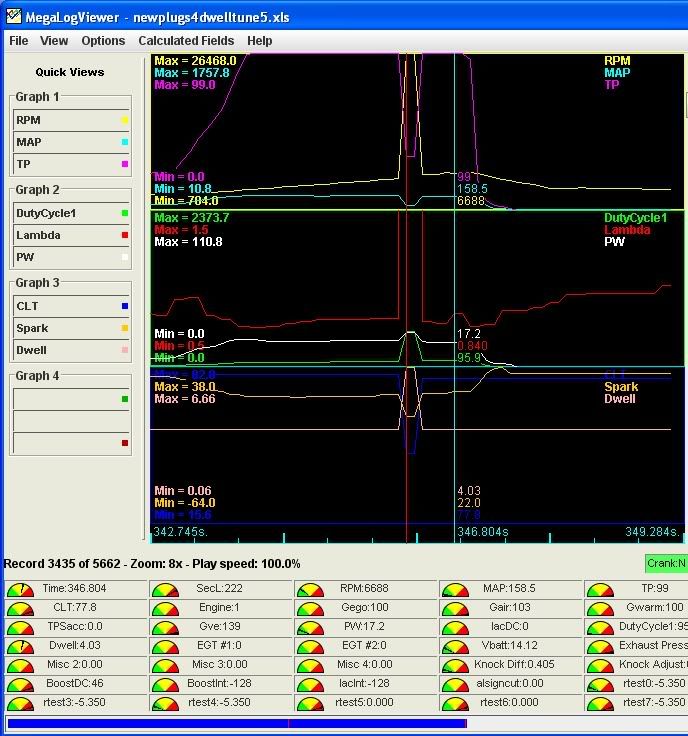Select the gauge icon next to PW:17.2
Screen dimensions: 688x736
(309, 628)
